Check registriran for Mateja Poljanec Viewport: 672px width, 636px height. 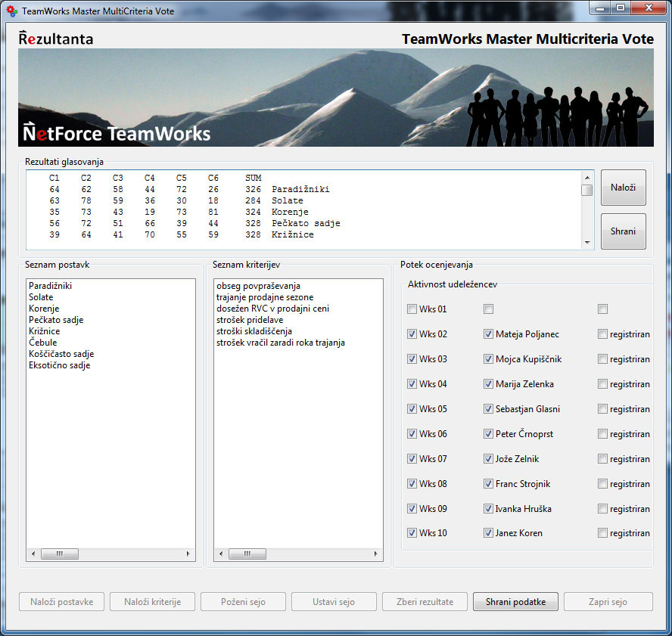tap(602, 334)
